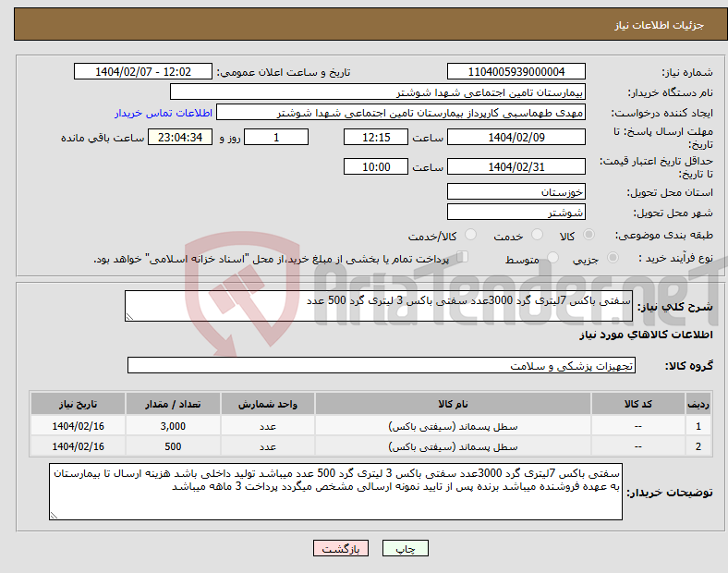Click the تعداد / مقدار column header
The width and height of the screenshot is (728, 573).
tap(173, 404)
